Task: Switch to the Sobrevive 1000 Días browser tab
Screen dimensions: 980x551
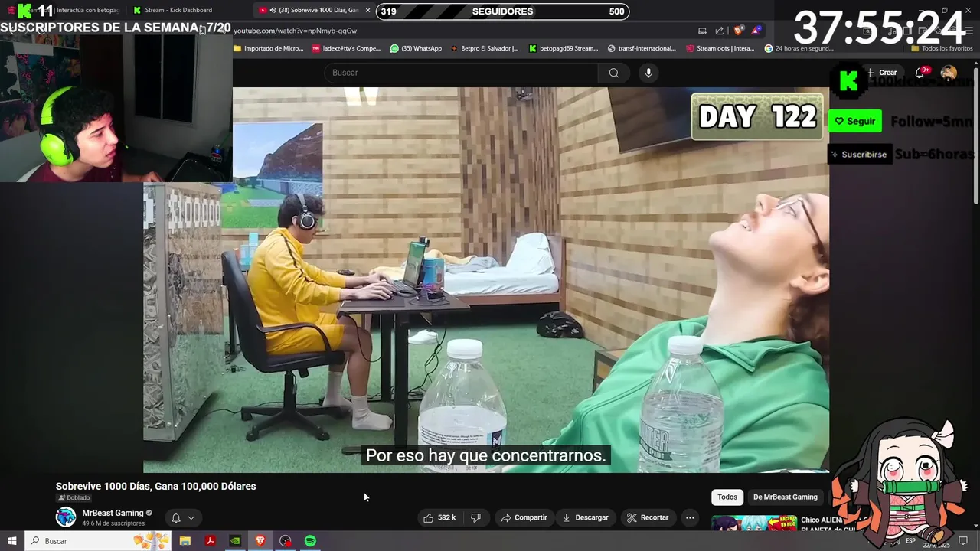Action: (x=315, y=10)
